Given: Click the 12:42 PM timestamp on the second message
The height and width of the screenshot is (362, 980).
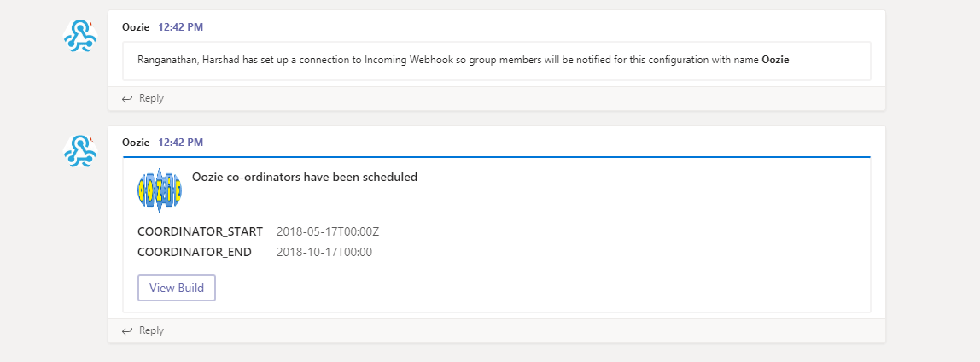Looking at the screenshot, I should coord(181,143).
